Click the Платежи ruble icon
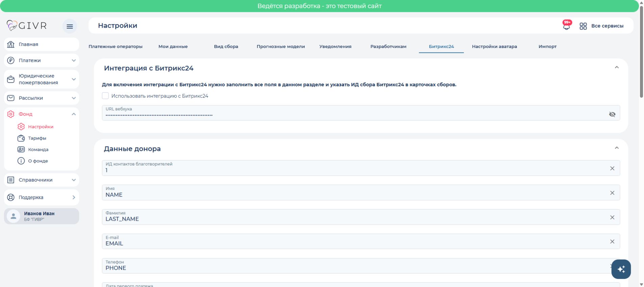The height and width of the screenshot is (287, 644). pos(11,61)
